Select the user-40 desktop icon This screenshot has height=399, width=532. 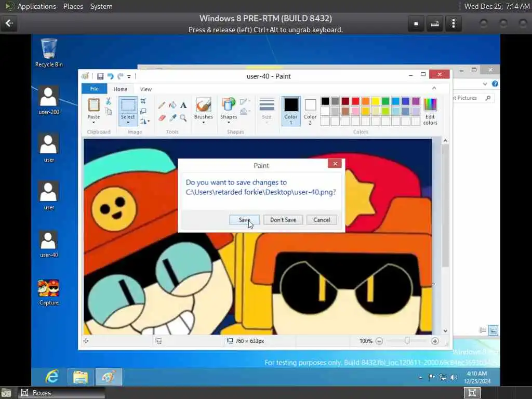49,244
